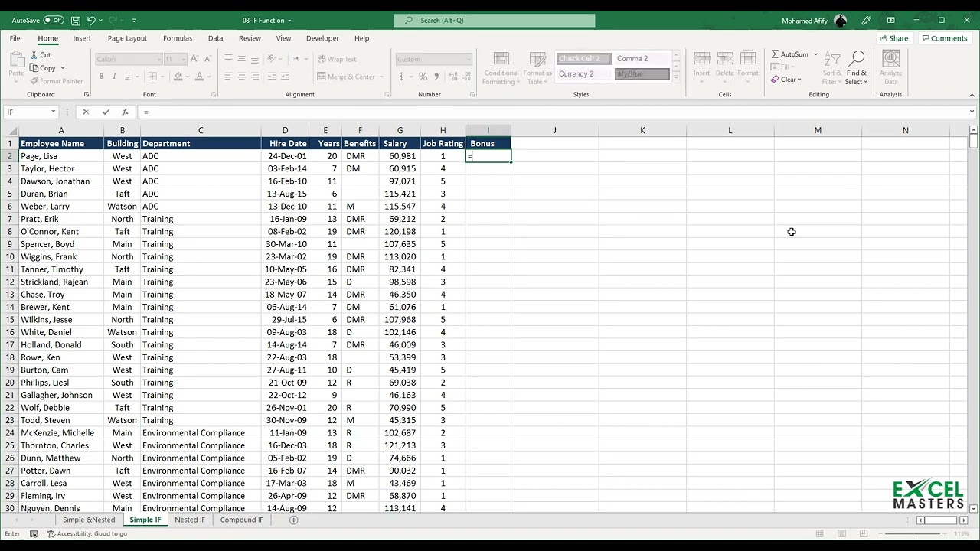Switch to the Developer ribbon tab
Screen dimensions: 980x551
[x=322, y=38]
